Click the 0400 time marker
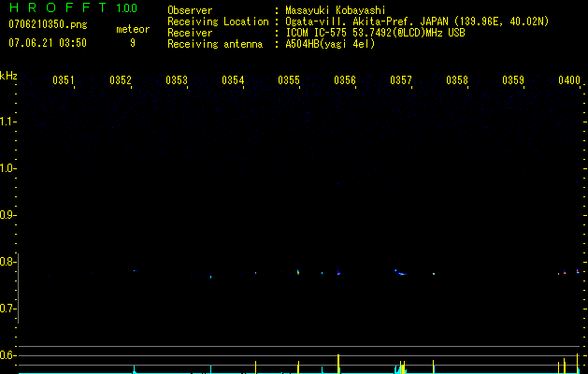 tap(569, 80)
